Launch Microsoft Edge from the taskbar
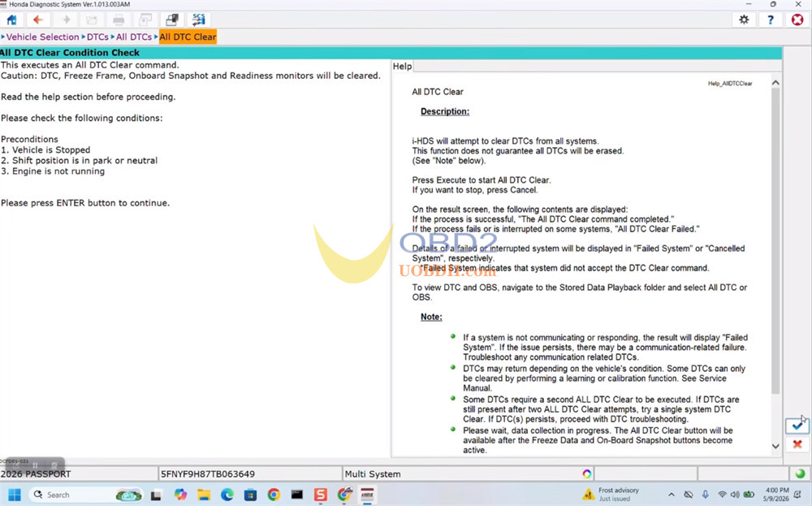The image size is (812, 506). click(x=227, y=495)
